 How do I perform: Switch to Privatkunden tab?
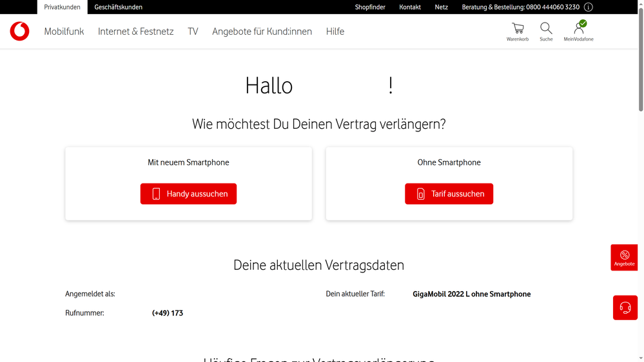63,7
